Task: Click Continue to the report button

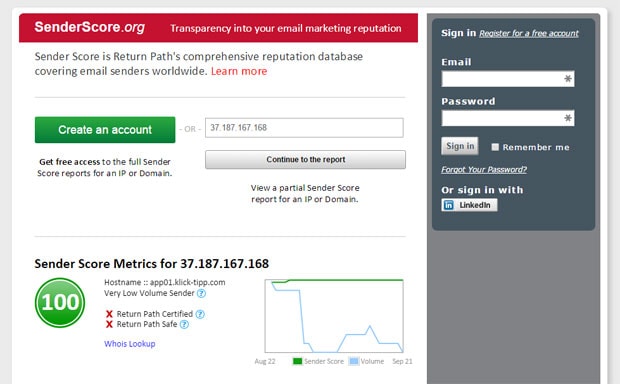Action: pos(305,159)
